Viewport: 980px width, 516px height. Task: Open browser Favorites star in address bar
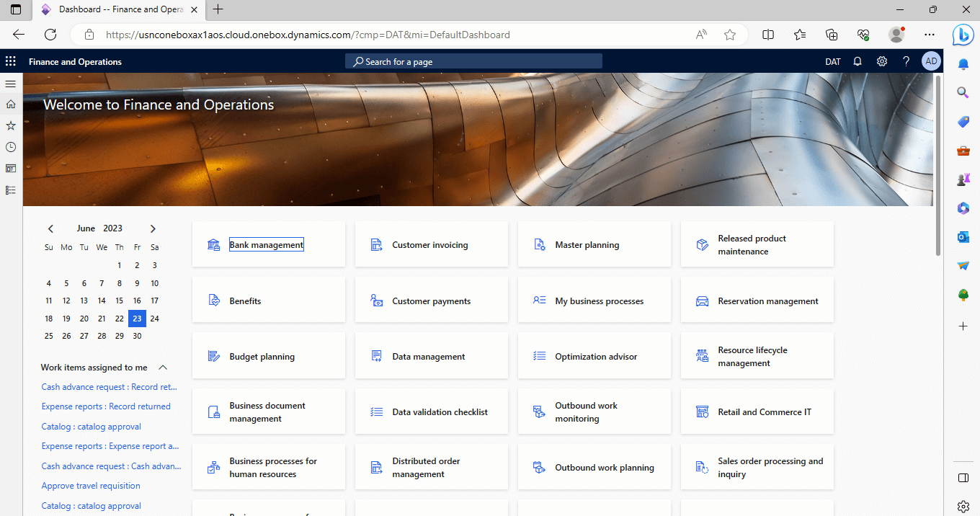pyautogui.click(x=730, y=35)
